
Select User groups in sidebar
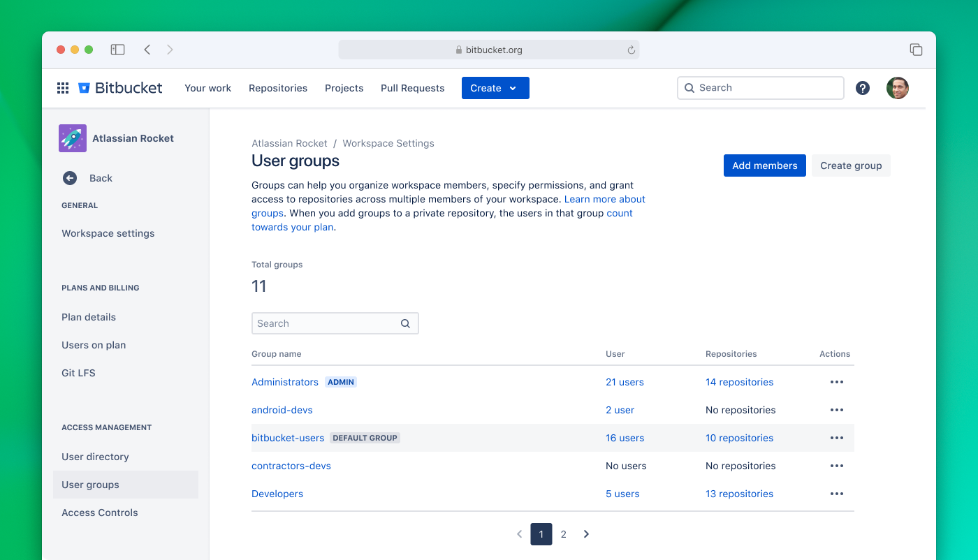pos(126,485)
